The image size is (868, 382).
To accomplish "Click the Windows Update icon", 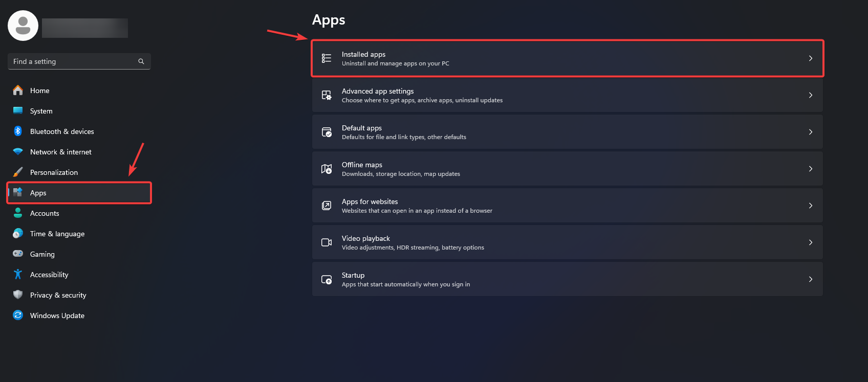I will tap(17, 316).
